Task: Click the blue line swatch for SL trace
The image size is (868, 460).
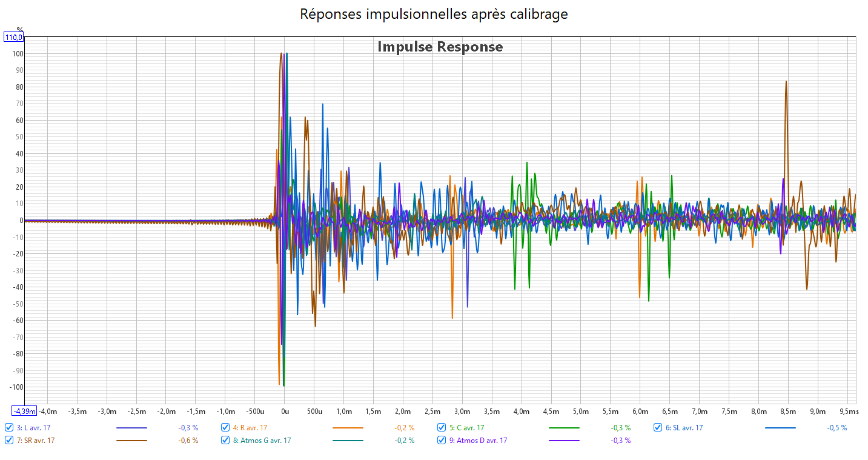Action: [780, 428]
